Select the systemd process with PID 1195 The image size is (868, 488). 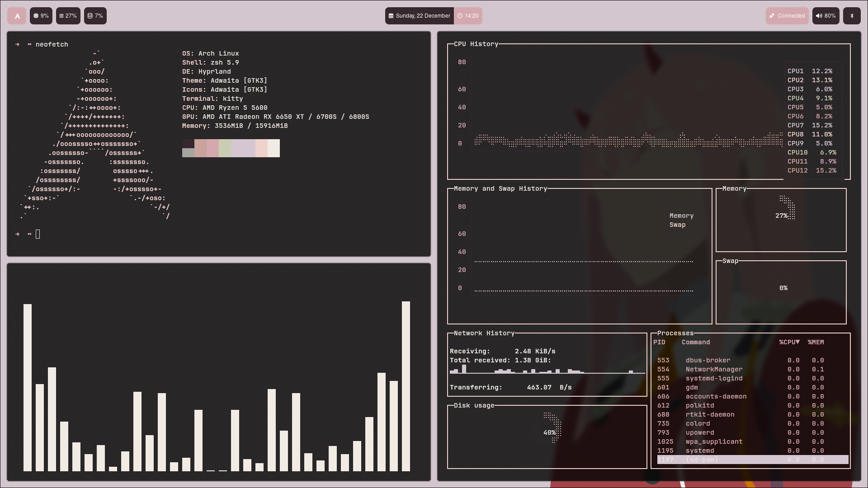(753, 451)
